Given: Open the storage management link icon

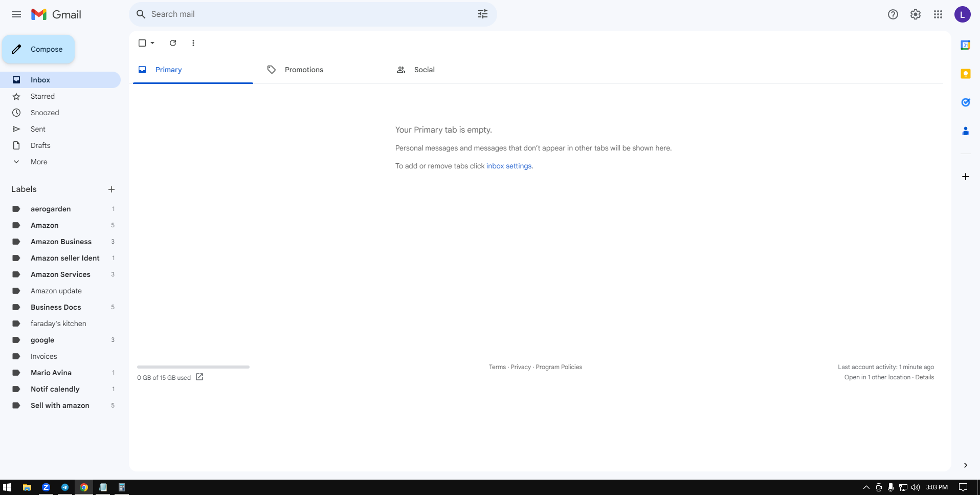Looking at the screenshot, I should [199, 377].
